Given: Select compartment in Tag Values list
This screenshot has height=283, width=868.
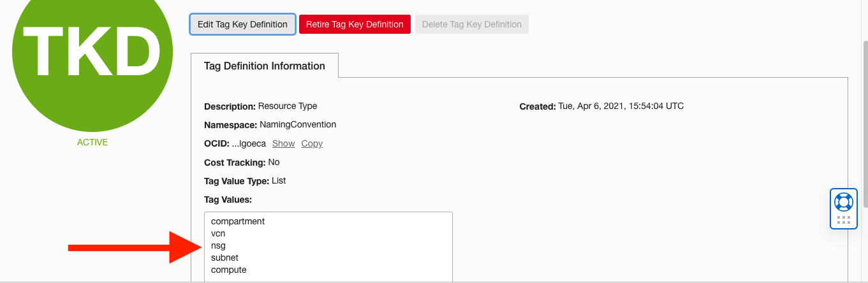Looking at the screenshot, I should [238, 221].
